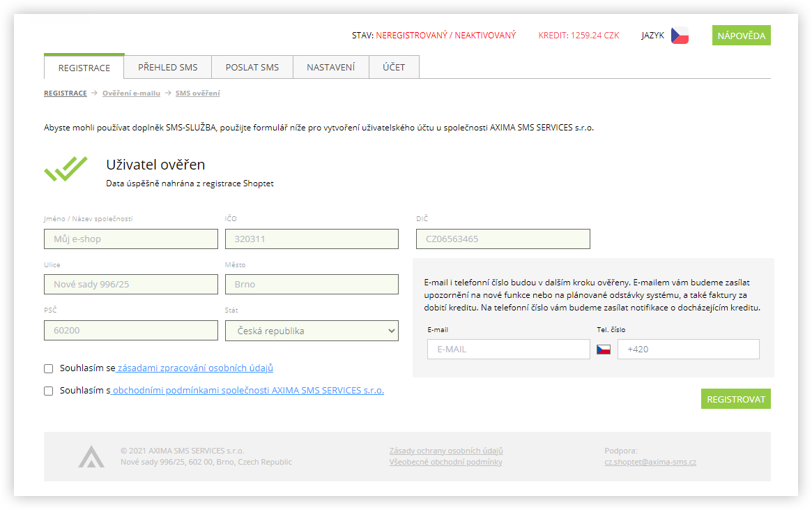812x510 pixels.
Task: Click the Uživatel ověřen heading
Action: point(156,165)
